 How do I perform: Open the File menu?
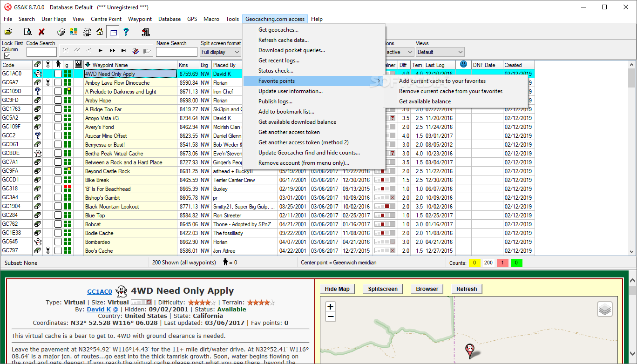(x=8, y=19)
